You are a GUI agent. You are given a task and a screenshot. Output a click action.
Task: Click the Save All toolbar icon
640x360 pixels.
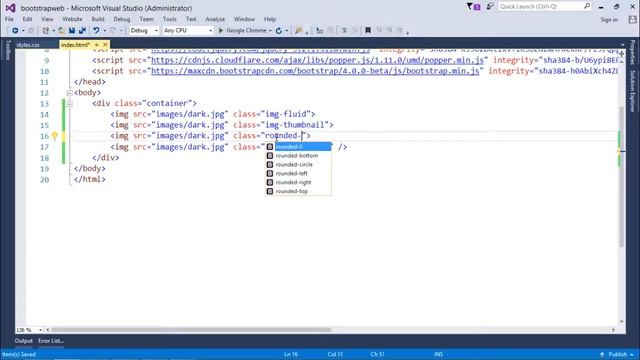(82, 31)
